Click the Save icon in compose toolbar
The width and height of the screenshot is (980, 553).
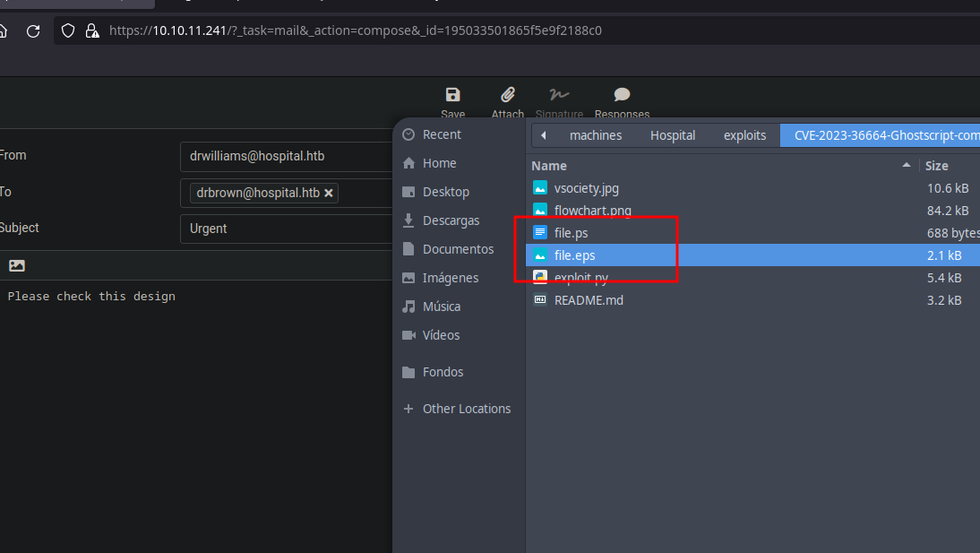click(x=452, y=96)
